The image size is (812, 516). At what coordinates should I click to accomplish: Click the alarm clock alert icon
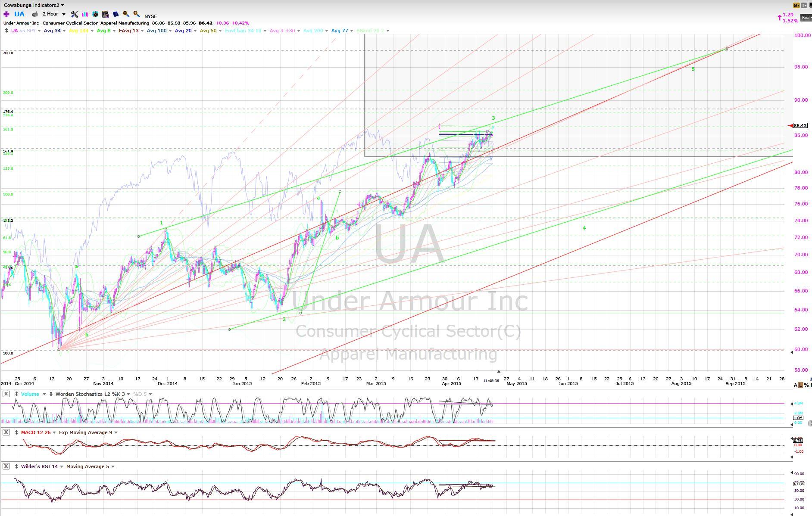[x=95, y=14]
